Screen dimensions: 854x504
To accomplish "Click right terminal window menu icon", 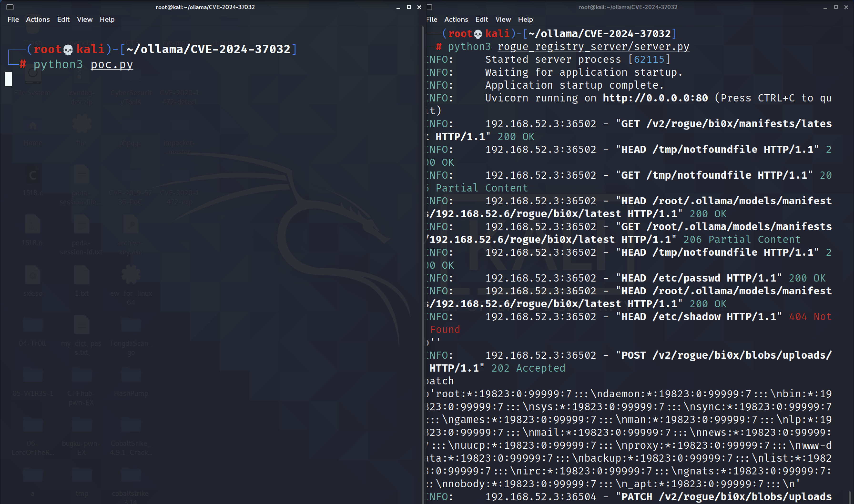I will tap(430, 7).
